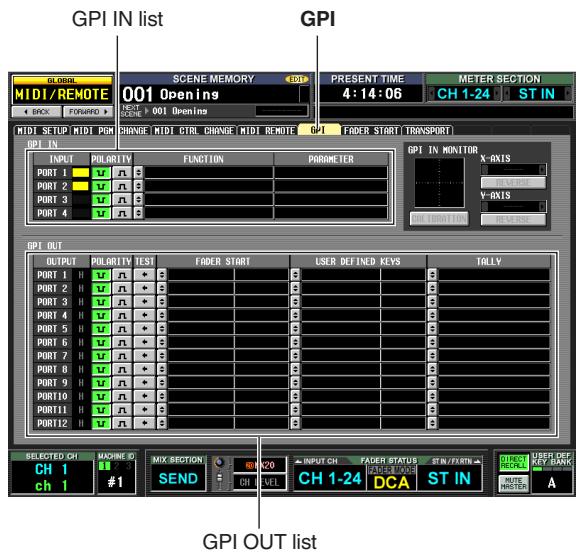Click TEST button for GPI OUT Port 3

point(144,302)
